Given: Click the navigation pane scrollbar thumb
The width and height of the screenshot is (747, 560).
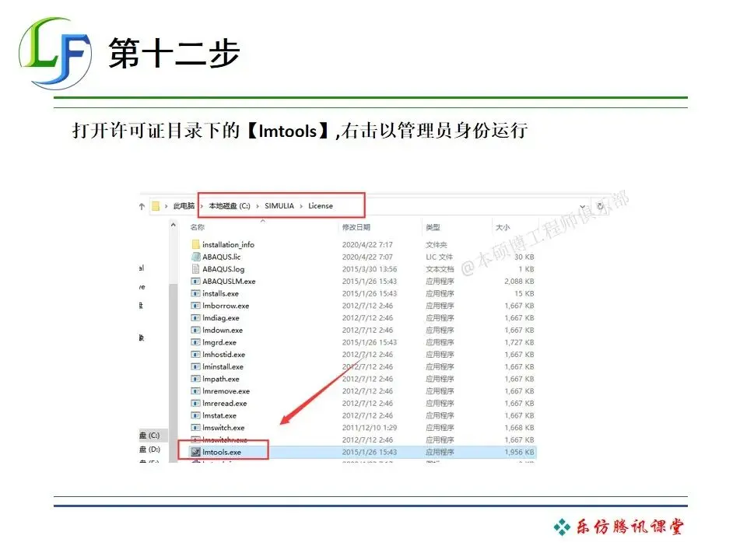Looking at the screenshot, I should [174, 373].
